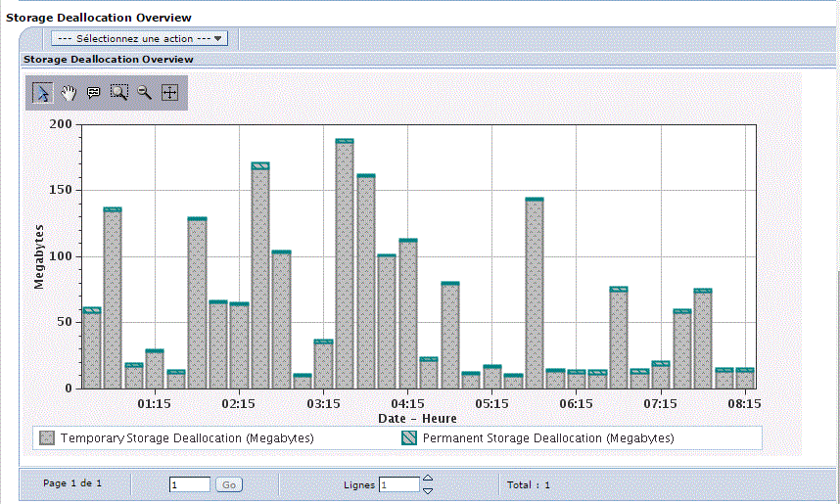Image resolution: width=840 pixels, height=504 pixels.
Task: Decrease Lignes with the down arrow
Action: pyautogui.click(x=428, y=490)
